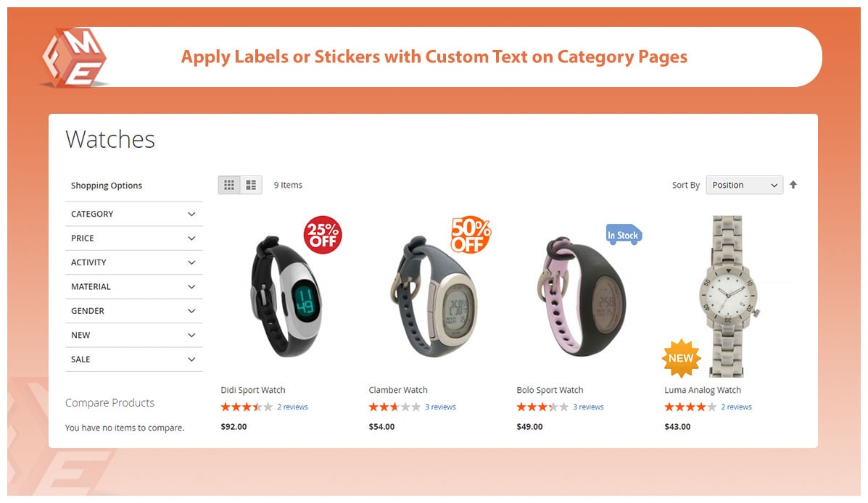Click Didi Sport Watch star rating
The image size is (868, 503).
point(247,407)
